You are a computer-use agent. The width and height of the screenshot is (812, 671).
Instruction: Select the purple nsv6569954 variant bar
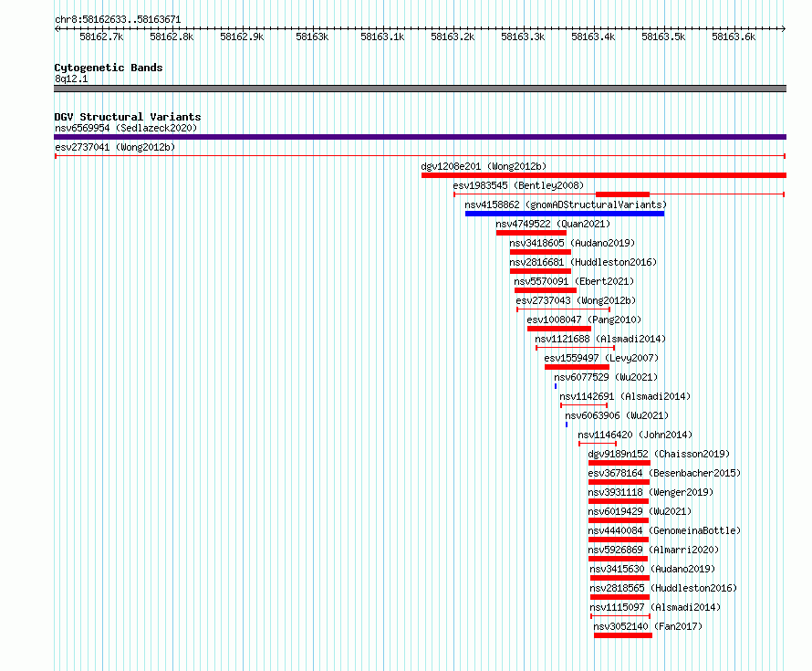point(420,137)
